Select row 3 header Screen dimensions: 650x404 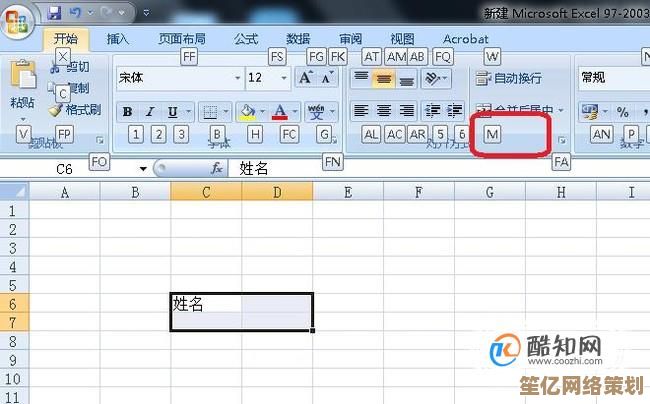[x=14, y=248]
